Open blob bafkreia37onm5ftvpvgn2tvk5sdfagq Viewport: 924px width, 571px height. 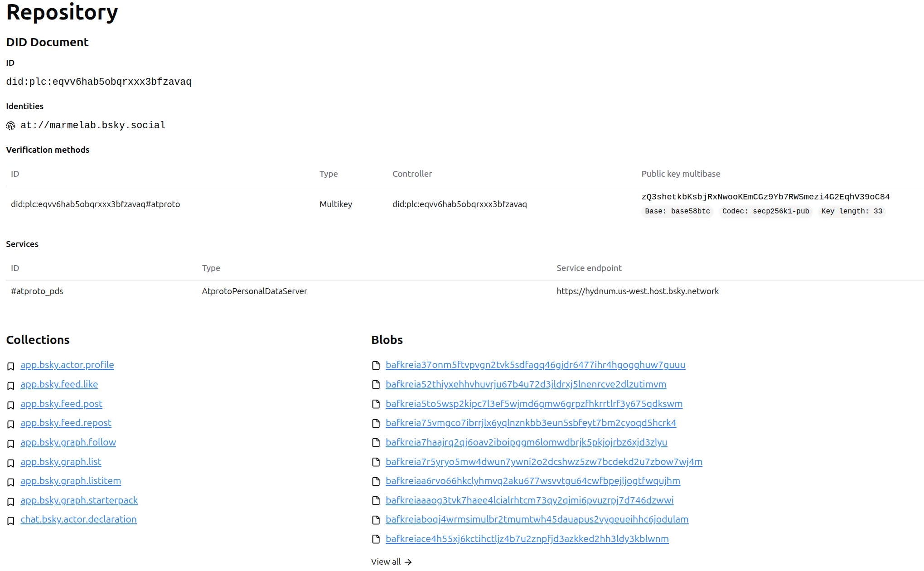(535, 365)
